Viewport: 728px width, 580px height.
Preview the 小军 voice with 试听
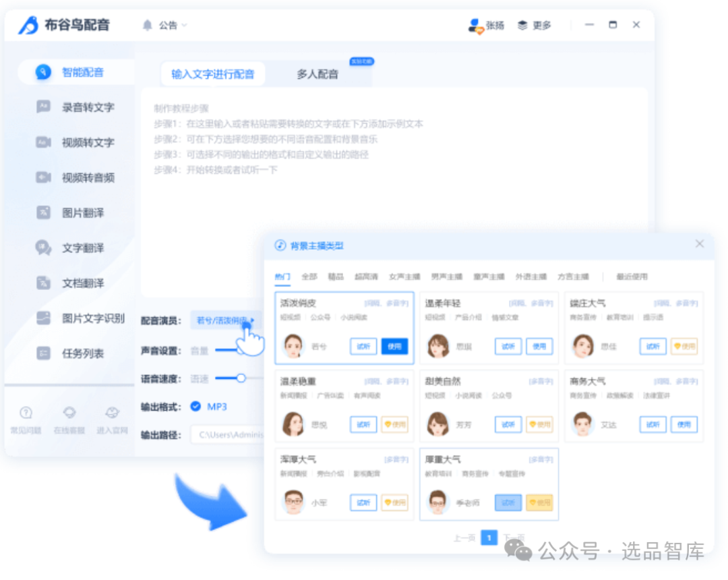pyautogui.click(x=363, y=502)
